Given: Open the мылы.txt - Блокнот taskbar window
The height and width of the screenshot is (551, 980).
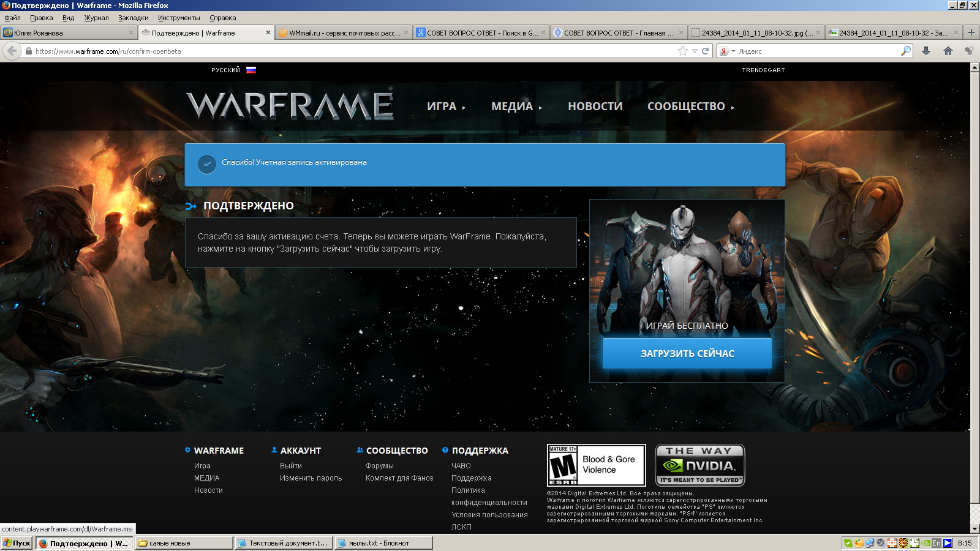Looking at the screenshot, I should point(384,543).
